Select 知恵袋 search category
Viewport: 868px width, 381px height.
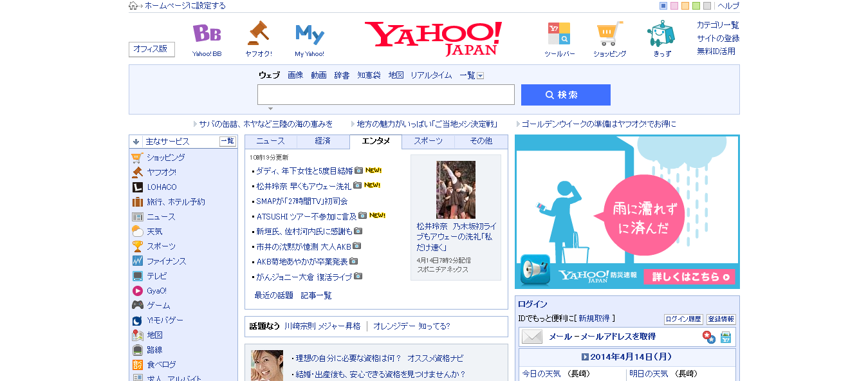369,75
